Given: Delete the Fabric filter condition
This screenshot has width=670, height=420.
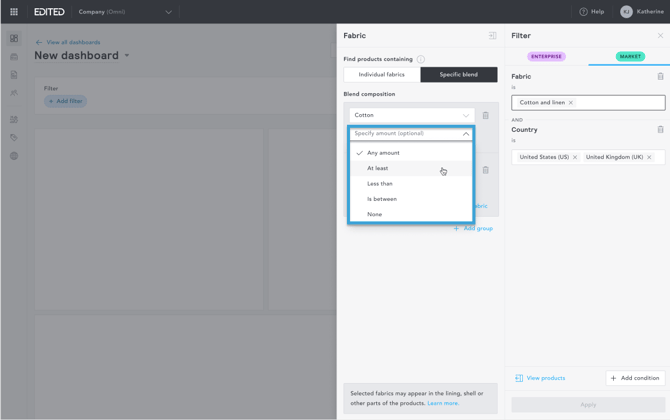Looking at the screenshot, I should pyautogui.click(x=660, y=76).
